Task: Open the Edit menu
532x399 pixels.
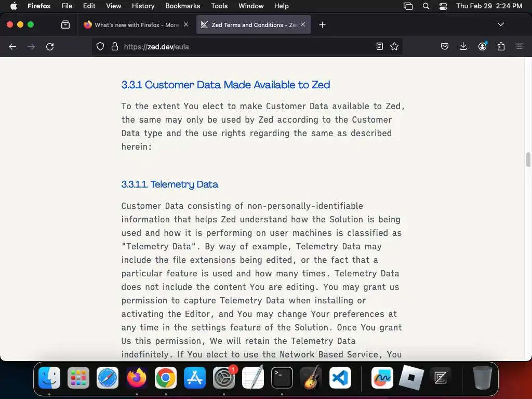Action: 89,6
